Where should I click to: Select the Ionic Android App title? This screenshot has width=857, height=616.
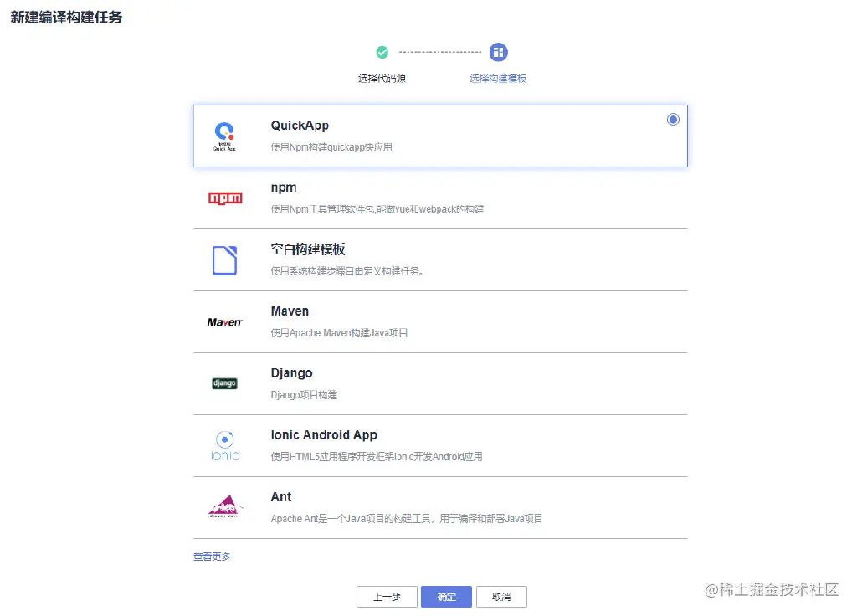pos(324,435)
